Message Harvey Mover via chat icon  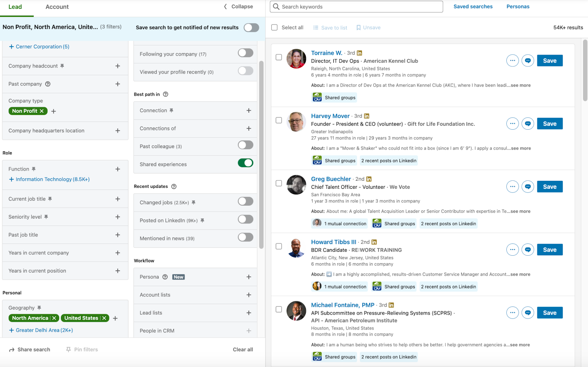(x=528, y=124)
